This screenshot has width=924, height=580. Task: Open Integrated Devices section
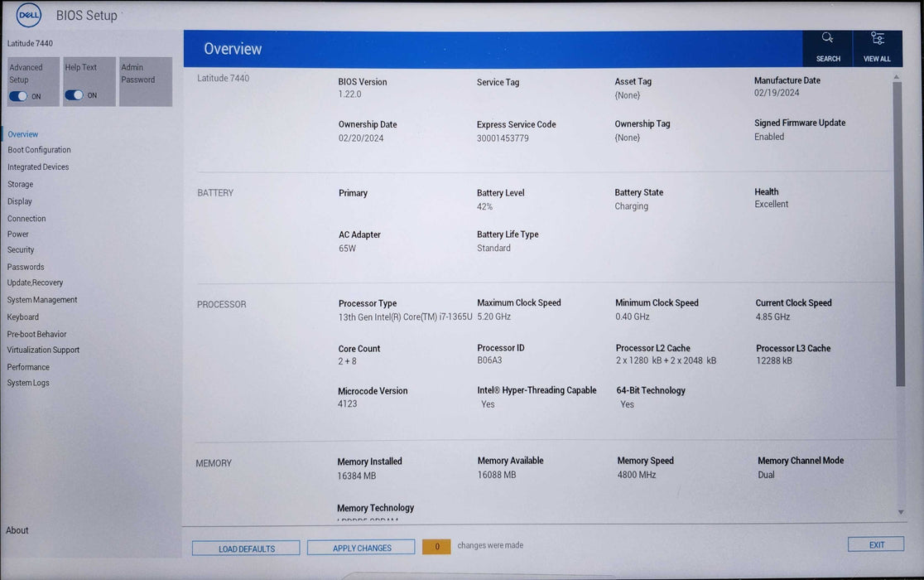[38, 167]
